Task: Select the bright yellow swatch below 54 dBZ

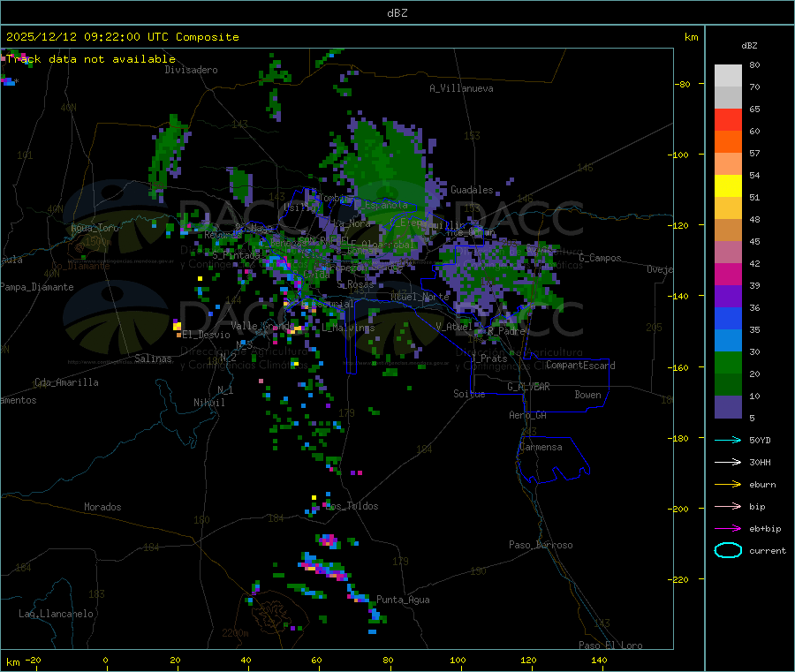Action: 728,186
